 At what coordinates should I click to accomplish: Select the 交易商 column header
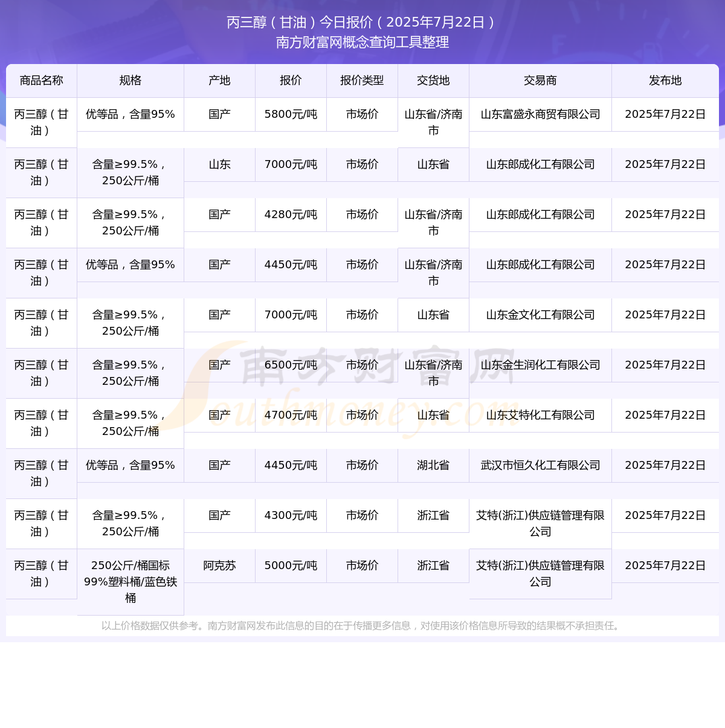[x=540, y=80]
